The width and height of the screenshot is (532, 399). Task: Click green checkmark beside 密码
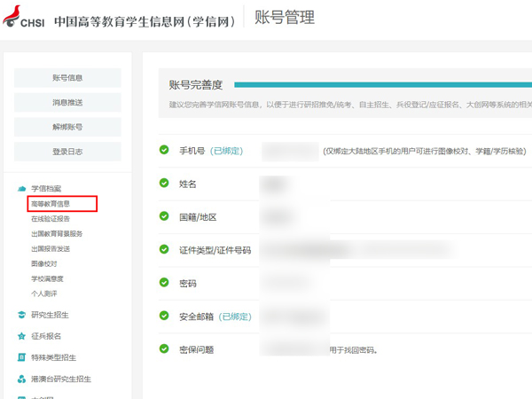pyautogui.click(x=164, y=283)
